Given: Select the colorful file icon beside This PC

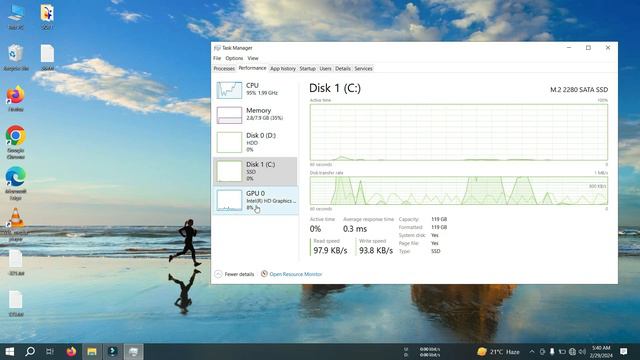Looking at the screenshot, I should (47, 16).
